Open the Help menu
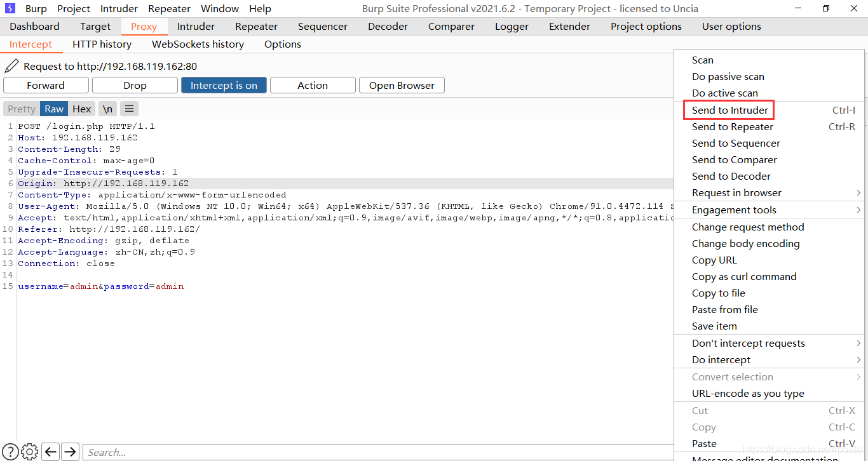 [x=260, y=8]
